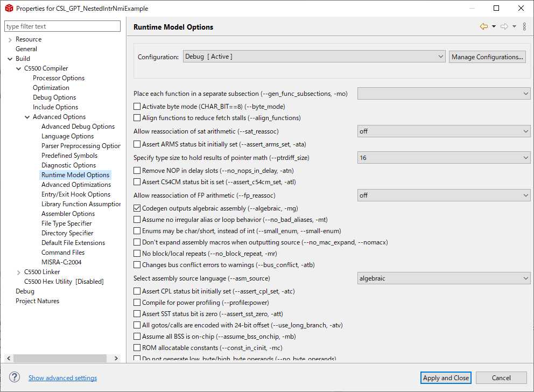Click the help question mark icon
Image resolution: width=534 pixels, height=392 pixels.
coord(15,377)
